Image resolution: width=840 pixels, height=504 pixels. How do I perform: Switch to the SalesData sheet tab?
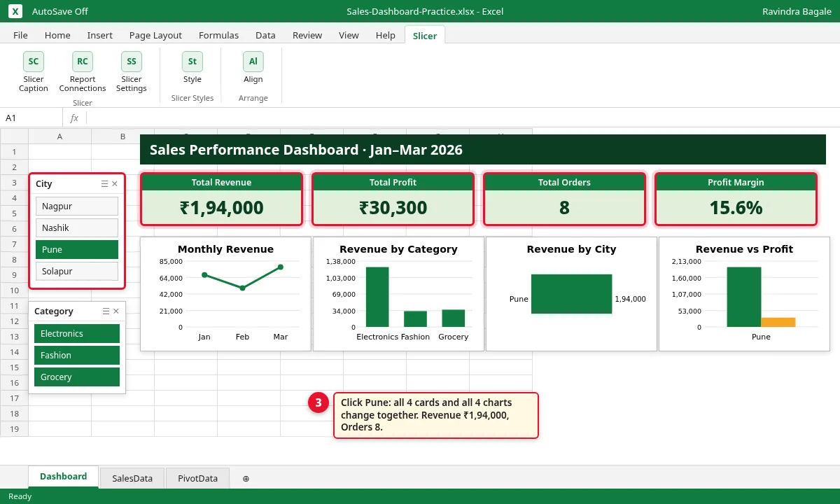[x=132, y=479]
